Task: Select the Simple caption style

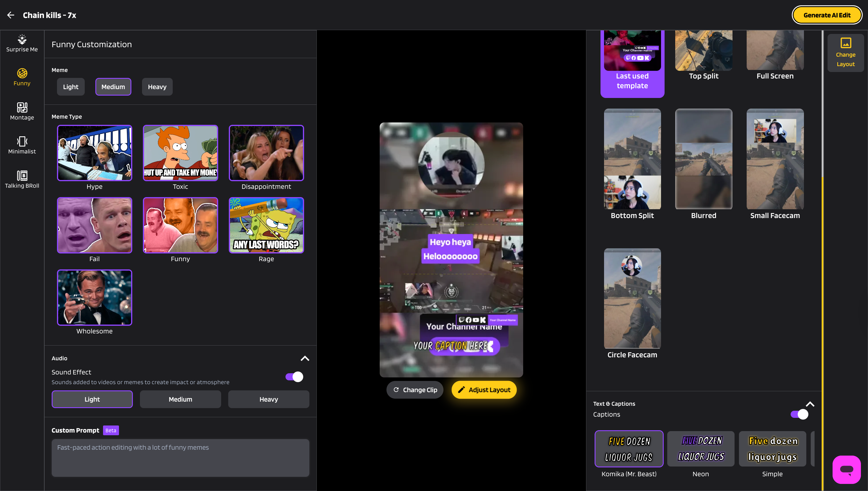Action: 772,449
